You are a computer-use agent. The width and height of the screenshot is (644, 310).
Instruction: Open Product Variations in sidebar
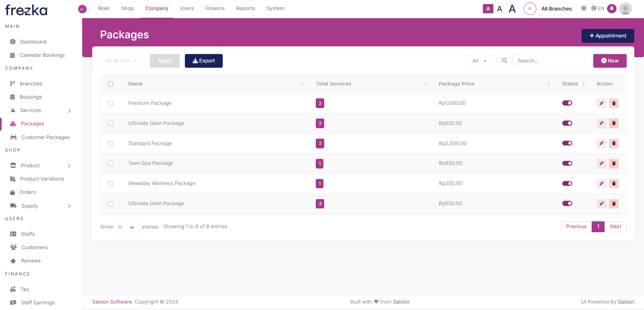[42, 179]
